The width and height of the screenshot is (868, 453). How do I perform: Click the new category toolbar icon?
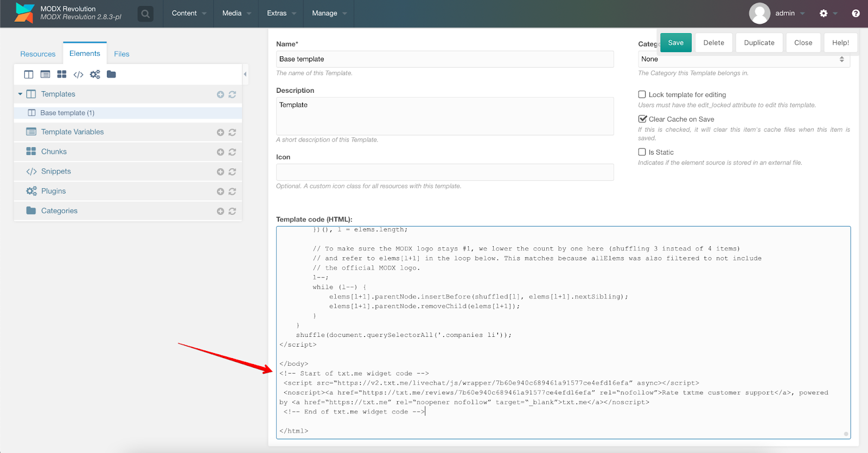(111, 74)
